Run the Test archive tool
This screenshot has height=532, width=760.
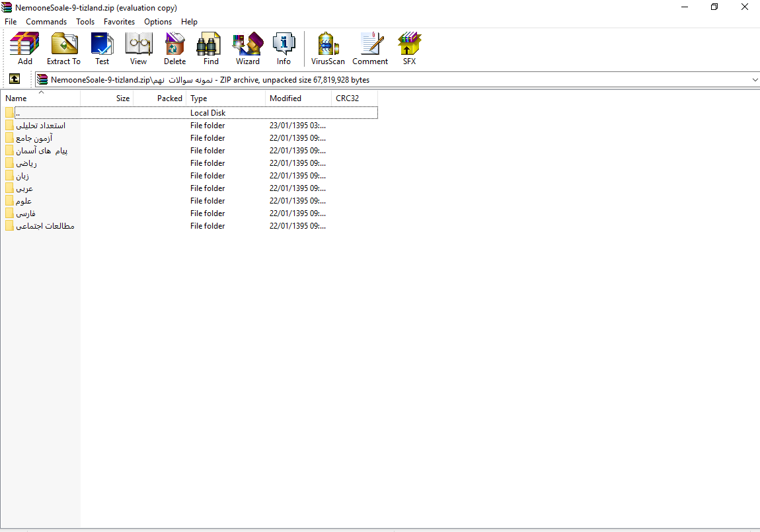click(102, 48)
